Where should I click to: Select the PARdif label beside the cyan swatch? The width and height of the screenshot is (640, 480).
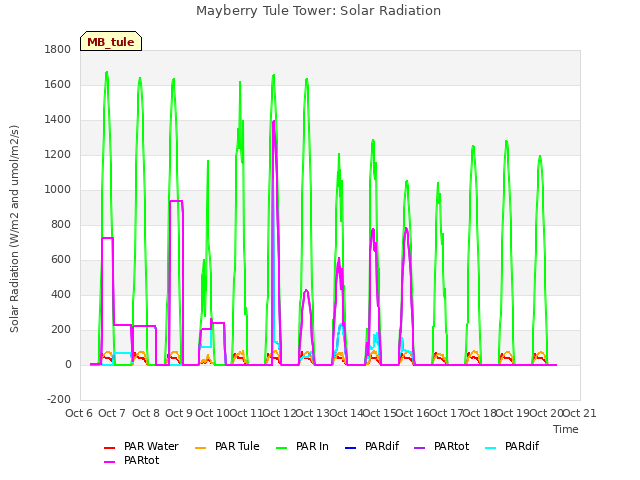[x=522, y=447]
